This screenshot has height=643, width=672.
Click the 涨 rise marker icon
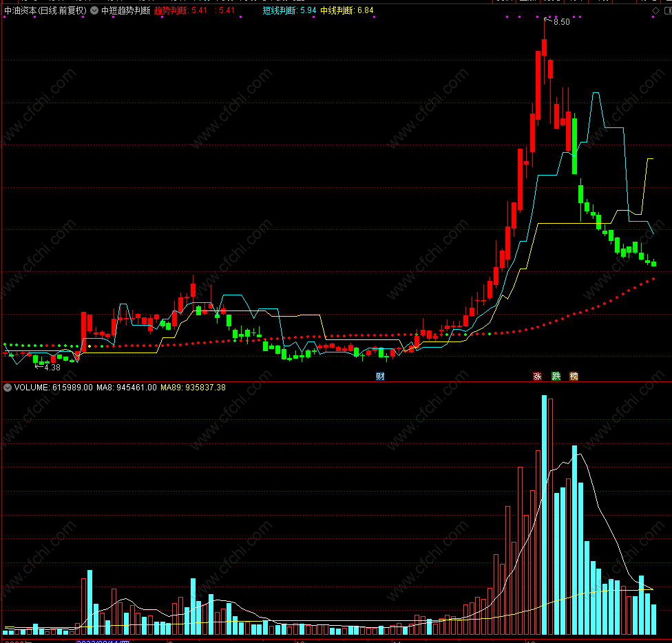pos(537,377)
